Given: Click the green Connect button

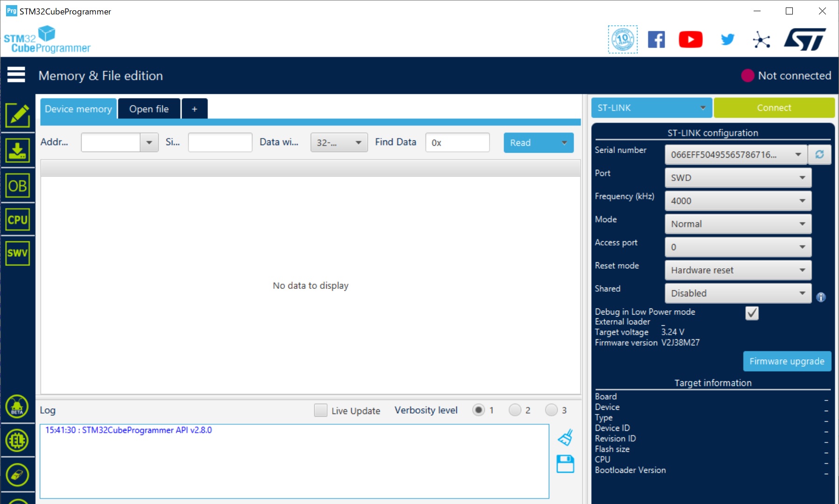Looking at the screenshot, I should coord(774,108).
